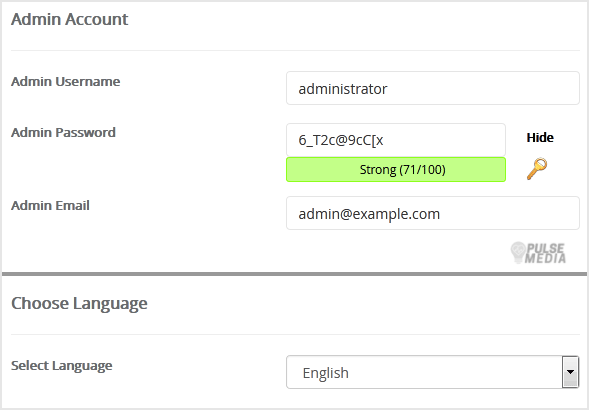Screen dimensions: 589x410
Task: Click the Admin Email label
Action: 50,205
